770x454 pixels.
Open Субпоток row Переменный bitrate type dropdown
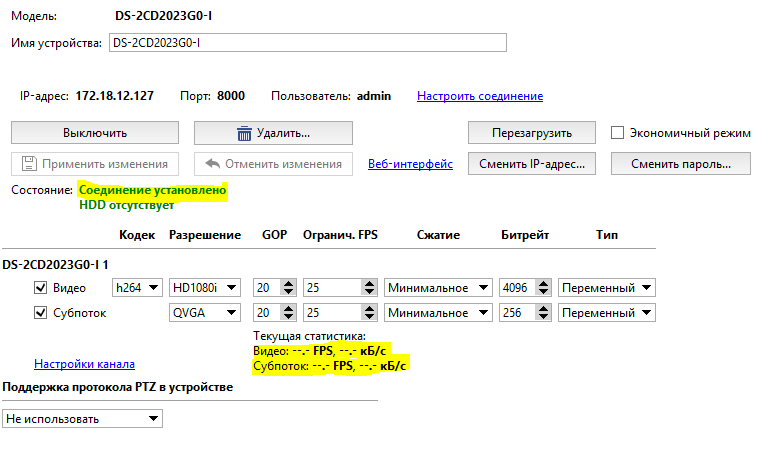pyautogui.click(x=606, y=313)
